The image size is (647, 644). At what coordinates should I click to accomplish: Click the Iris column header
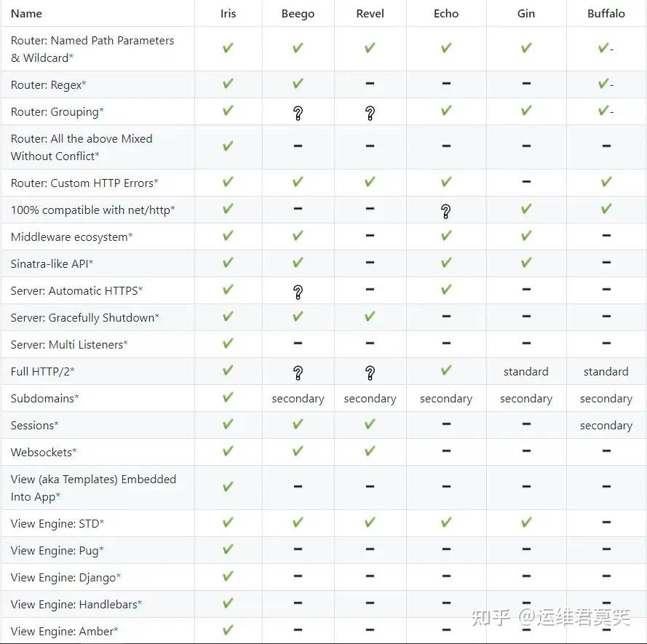(x=228, y=13)
